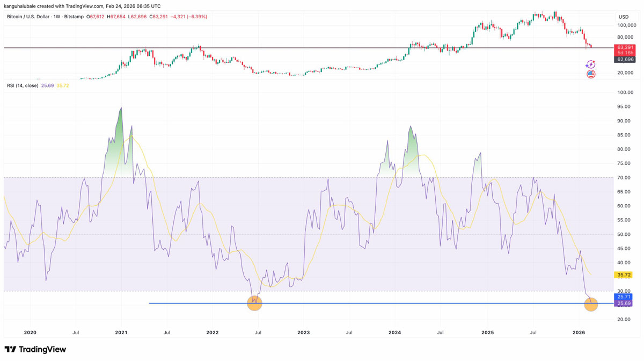
Task: Click the 85.00 RSI axis label
Action: click(x=624, y=135)
